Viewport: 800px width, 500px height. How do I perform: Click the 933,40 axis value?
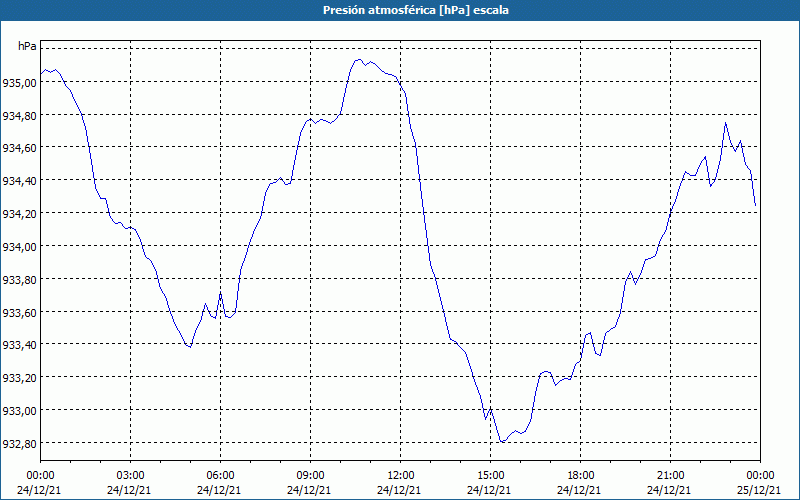click(20, 345)
